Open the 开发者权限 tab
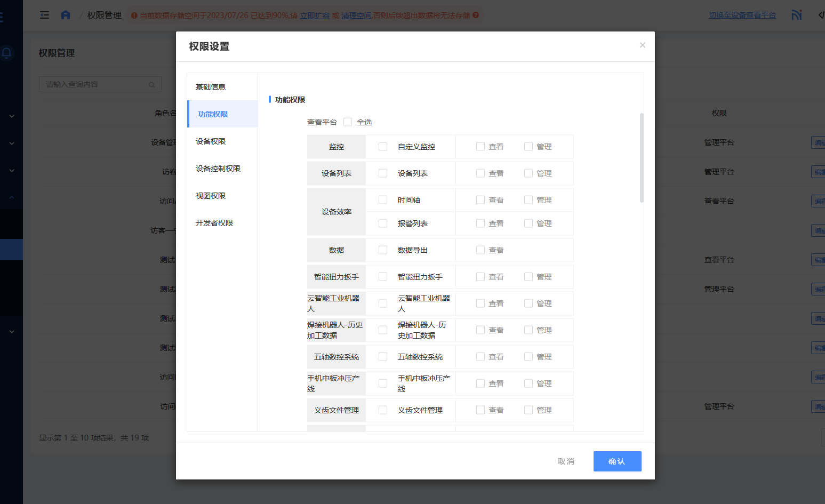Viewport: 825px width, 504px height. point(214,223)
